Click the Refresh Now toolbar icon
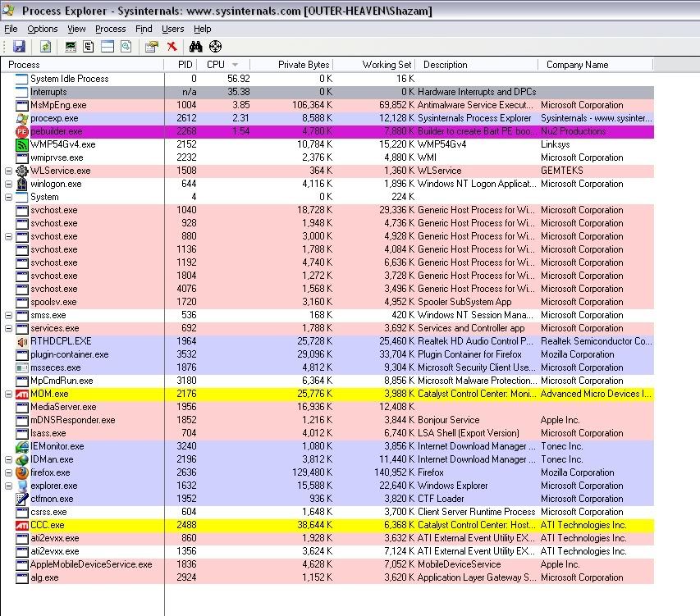The image size is (700, 616). click(x=45, y=47)
